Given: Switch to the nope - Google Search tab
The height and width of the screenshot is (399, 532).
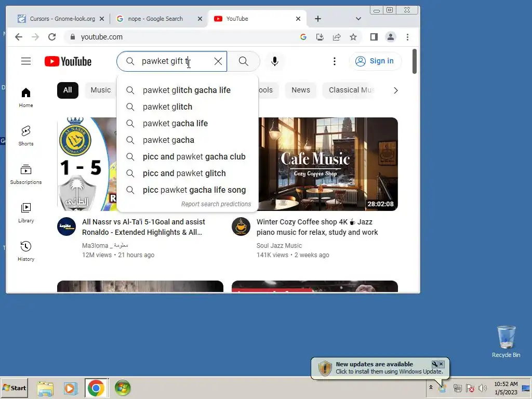Looking at the screenshot, I should click(155, 19).
